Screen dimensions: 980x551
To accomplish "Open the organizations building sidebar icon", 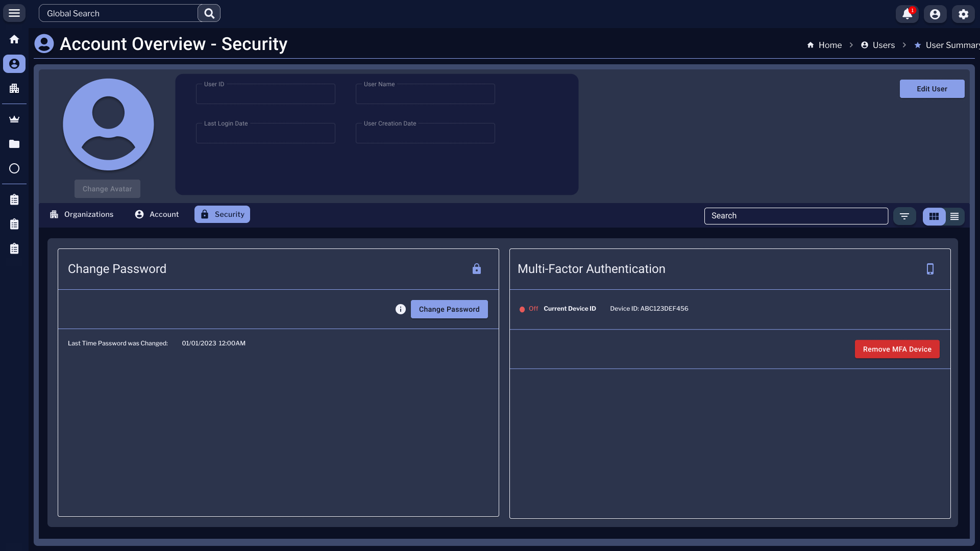I will coord(14,88).
